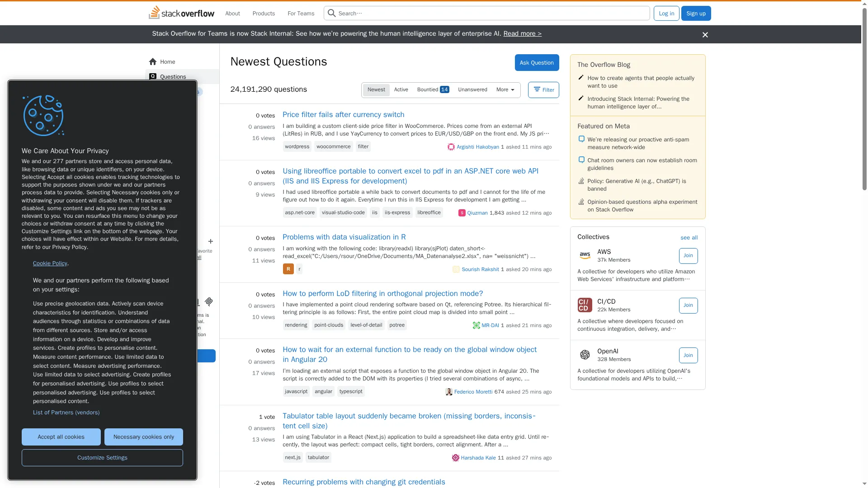The image size is (868, 488).
Task: Switch to Active questions sorting
Action: click(x=401, y=89)
